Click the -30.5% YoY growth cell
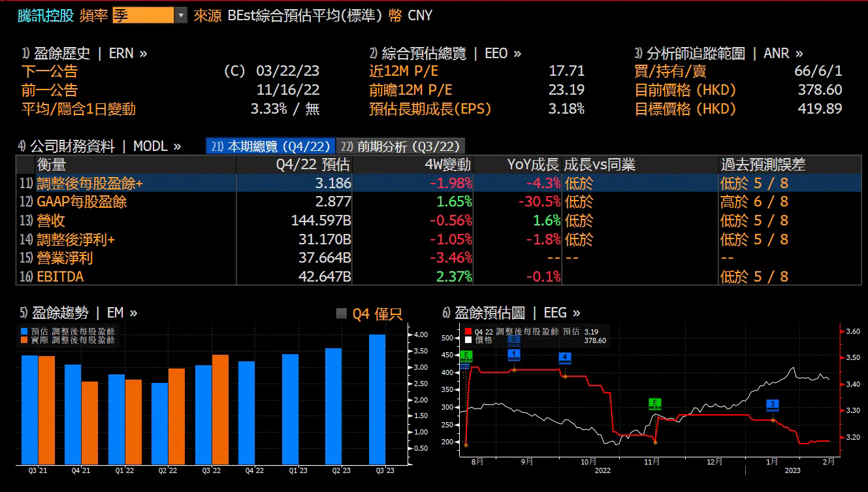This screenshot has height=492, width=868. click(x=539, y=202)
